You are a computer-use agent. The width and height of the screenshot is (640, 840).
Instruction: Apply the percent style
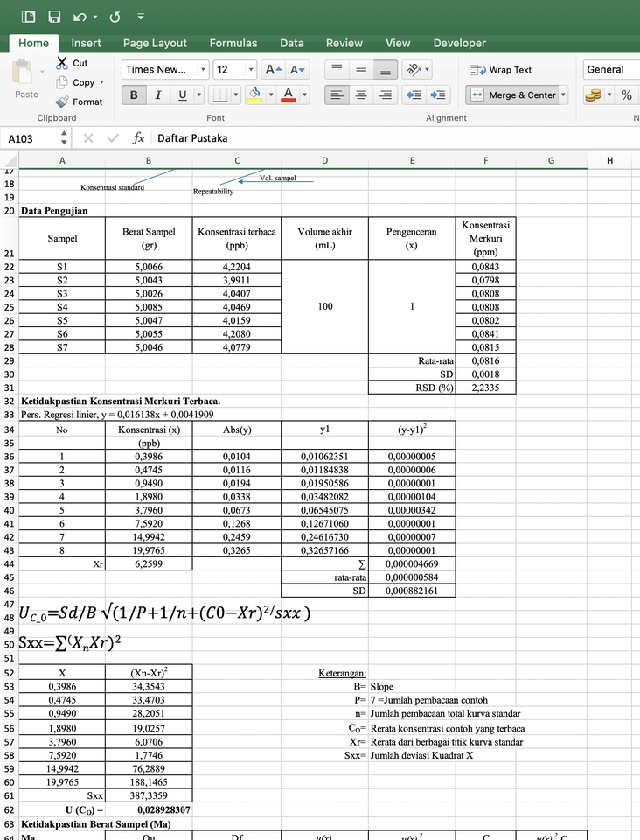pyautogui.click(x=626, y=94)
